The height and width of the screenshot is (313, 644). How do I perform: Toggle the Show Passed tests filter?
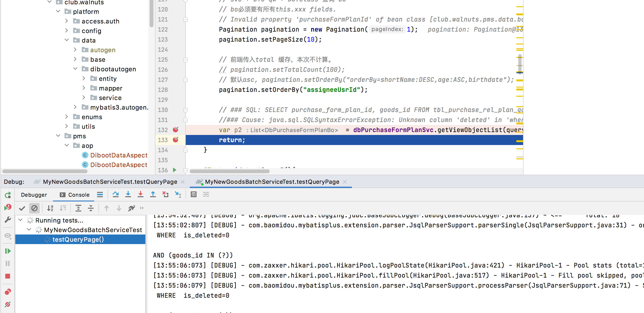click(x=22, y=208)
